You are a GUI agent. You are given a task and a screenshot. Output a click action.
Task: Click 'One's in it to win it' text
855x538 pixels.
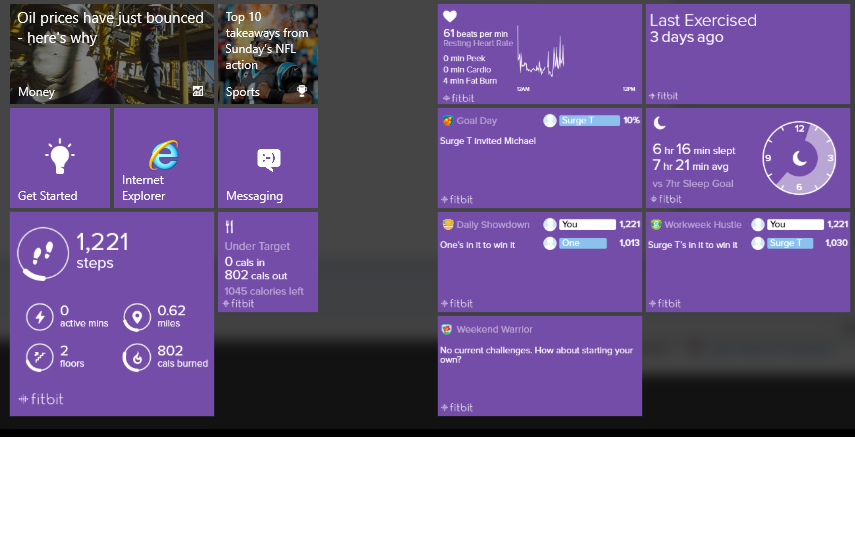477,245
